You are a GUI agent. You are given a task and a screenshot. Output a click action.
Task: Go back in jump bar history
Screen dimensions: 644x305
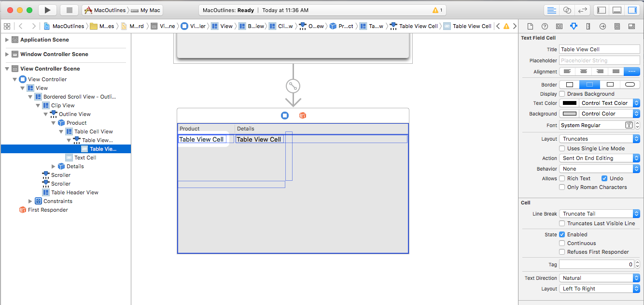21,26
